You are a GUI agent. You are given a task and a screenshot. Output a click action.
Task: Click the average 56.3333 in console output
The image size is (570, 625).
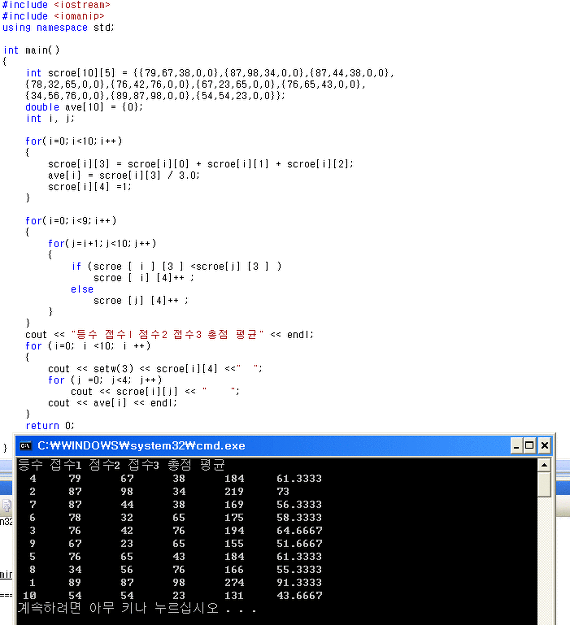(299, 505)
